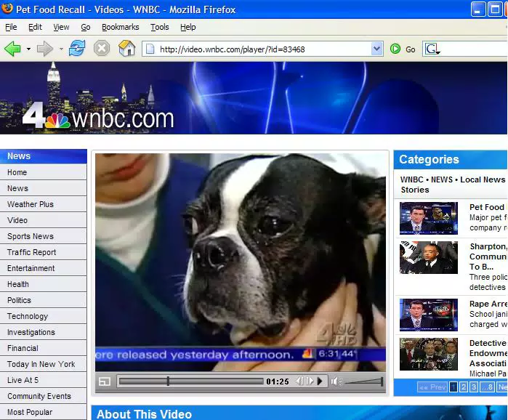
Task: Open the Back history dropdown arrow
Action: (x=28, y=49)
